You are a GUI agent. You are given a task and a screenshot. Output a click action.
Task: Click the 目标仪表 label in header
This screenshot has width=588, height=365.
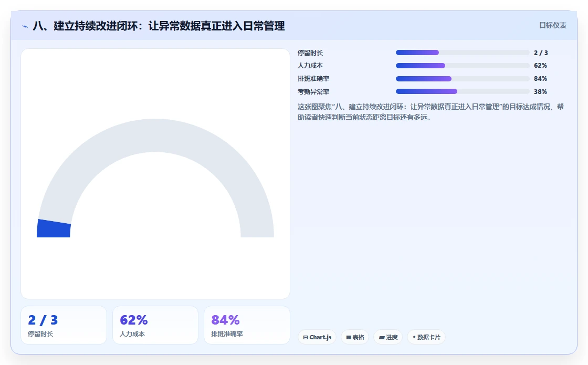553,25
